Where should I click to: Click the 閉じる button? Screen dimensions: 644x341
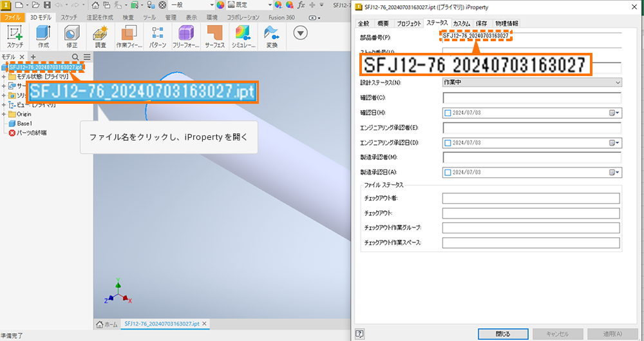pyautogui.click(x=503, y=334)
